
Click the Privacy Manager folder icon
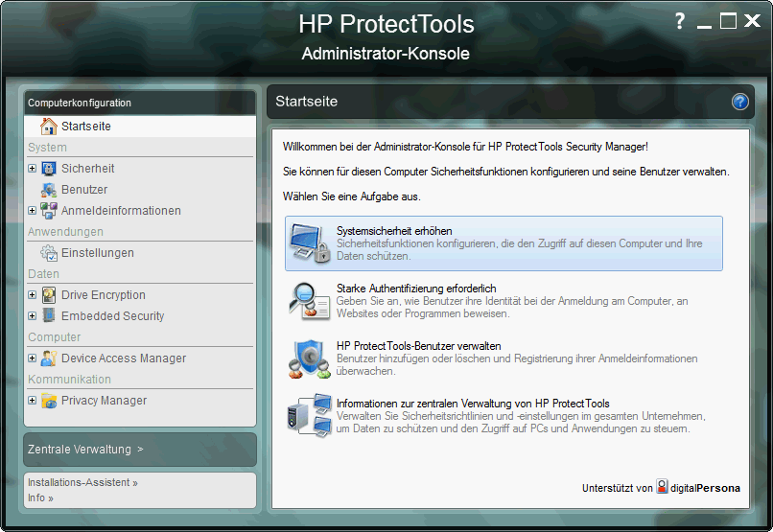pyautogui.click(x=48, y=401)
